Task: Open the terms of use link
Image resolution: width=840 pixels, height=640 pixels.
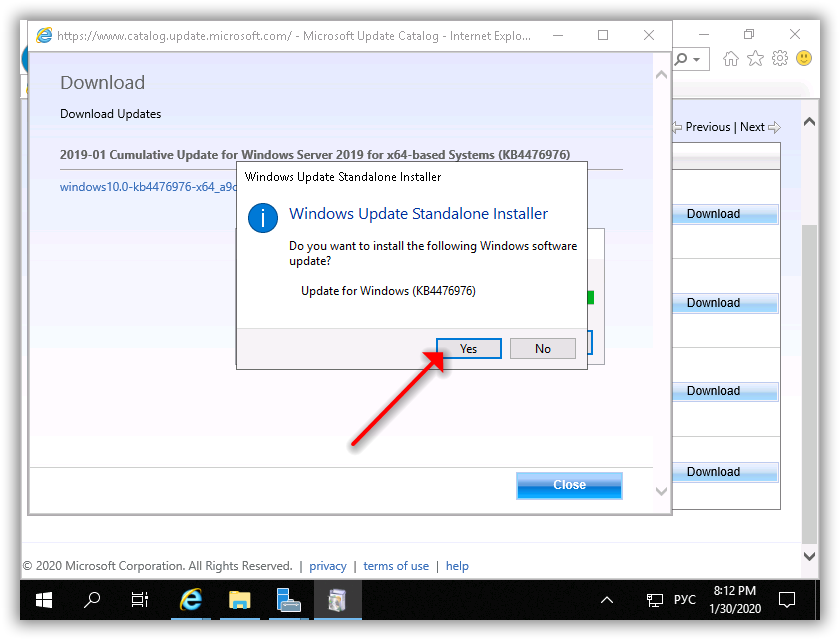Action: pyautogui.click(x=396, y=566)
